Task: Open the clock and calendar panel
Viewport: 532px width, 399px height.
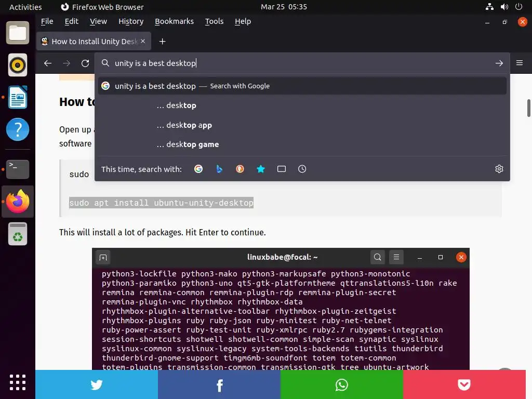Action: click(284, 7)
